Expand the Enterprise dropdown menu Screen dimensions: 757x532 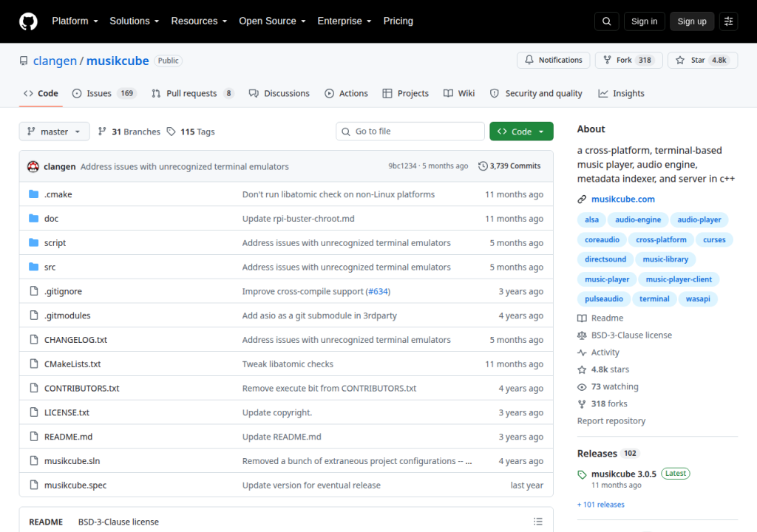tap(344, 21)
